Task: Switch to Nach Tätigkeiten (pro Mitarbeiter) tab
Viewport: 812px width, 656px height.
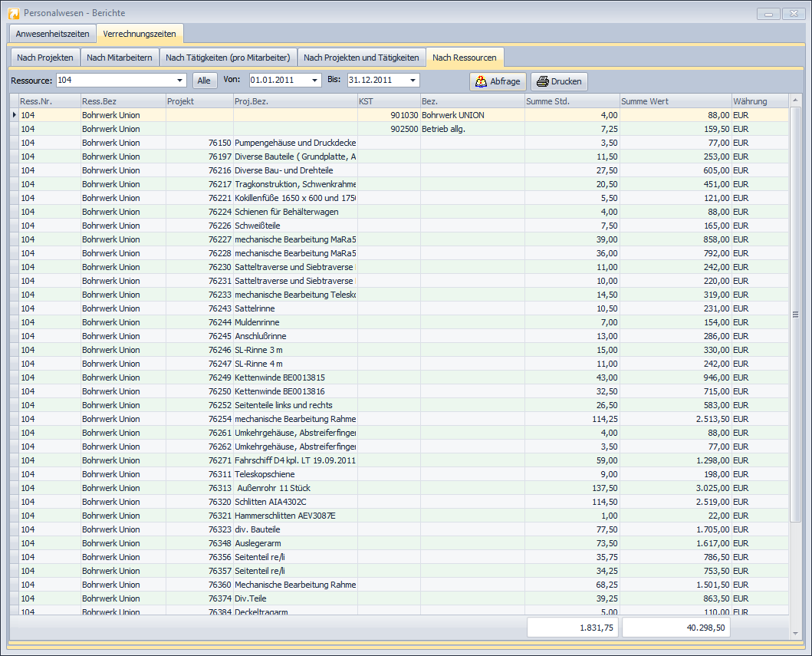Action: 228,58
